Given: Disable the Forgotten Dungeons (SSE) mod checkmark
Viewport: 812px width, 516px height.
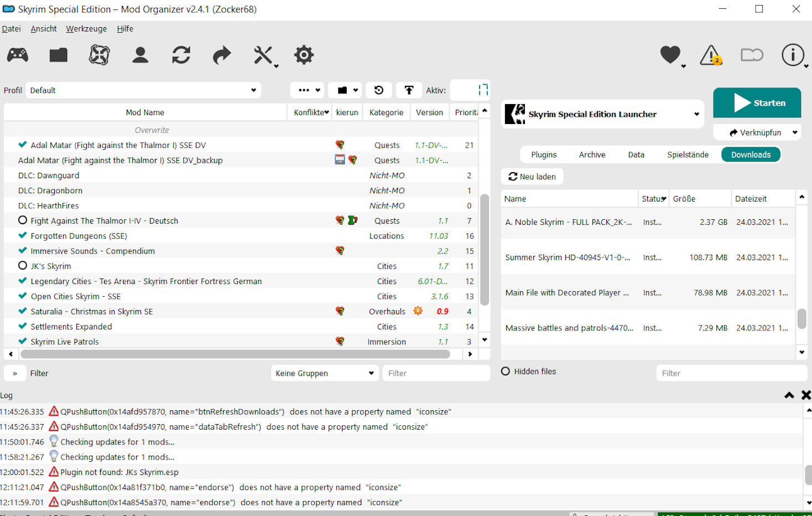Looking at the screenshot, I should [x=23, y=235].
